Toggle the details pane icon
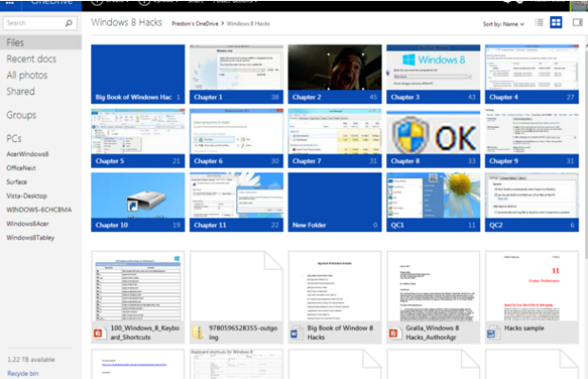Viewport: 588px width, 379px height. 578,23
